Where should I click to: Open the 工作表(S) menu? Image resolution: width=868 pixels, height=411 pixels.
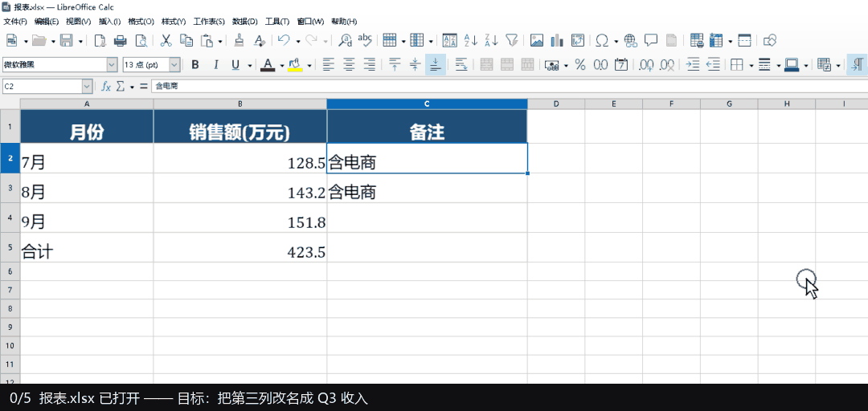tap(209, 22)
